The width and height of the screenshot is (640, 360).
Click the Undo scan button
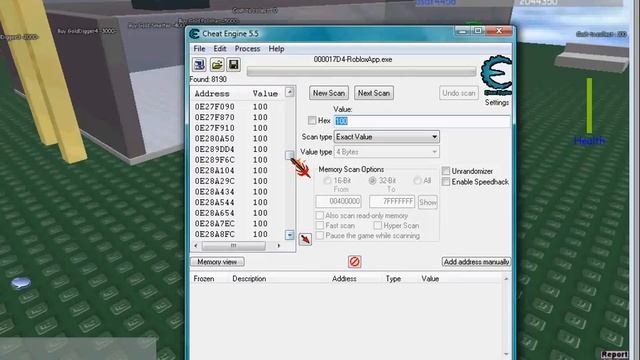point(459,93)
